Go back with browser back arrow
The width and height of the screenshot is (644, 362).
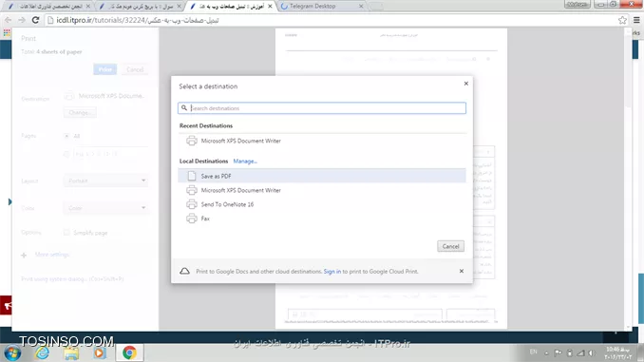[x=8, y=20]
